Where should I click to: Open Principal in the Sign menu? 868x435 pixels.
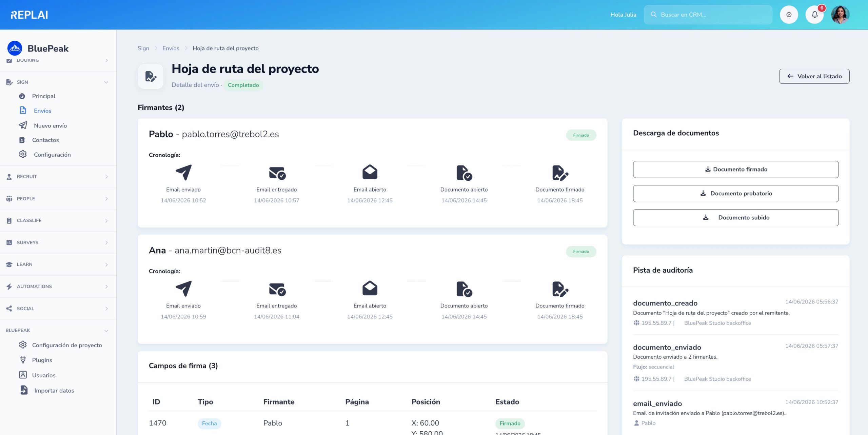tap(44, 96)
